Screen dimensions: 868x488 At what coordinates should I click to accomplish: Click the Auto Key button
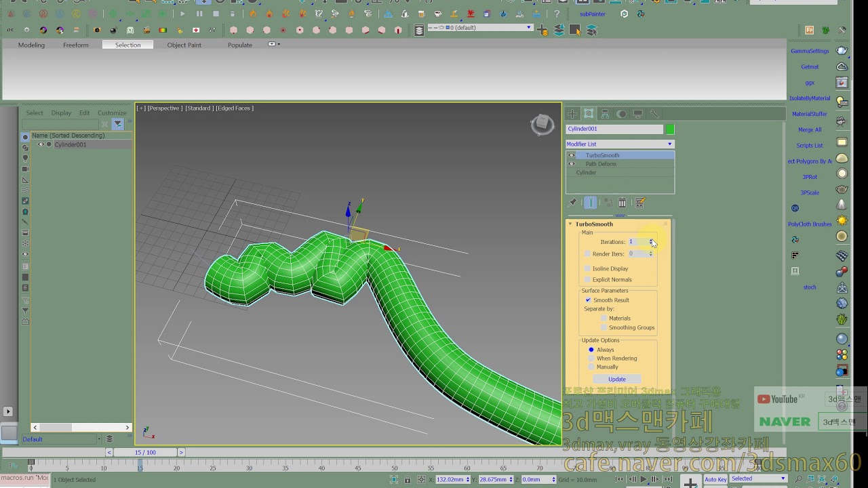[x=715, y=479]
